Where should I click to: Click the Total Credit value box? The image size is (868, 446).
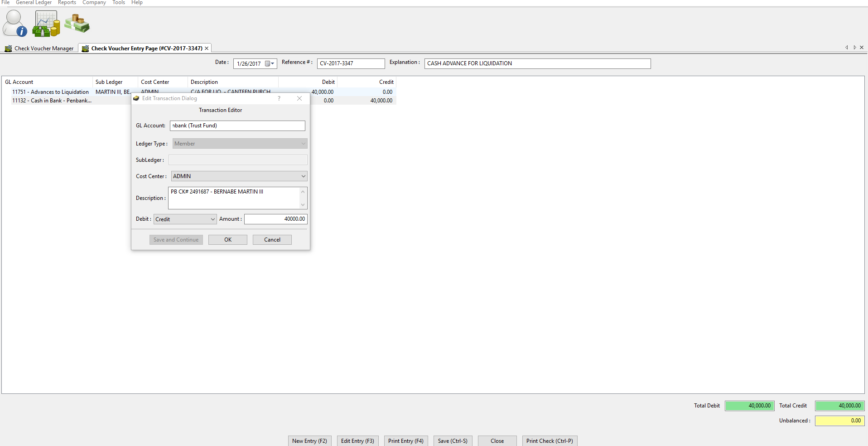tap(839, 406)
